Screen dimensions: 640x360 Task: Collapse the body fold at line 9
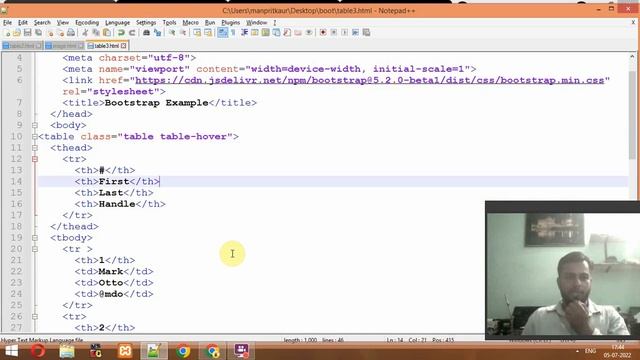35,125
